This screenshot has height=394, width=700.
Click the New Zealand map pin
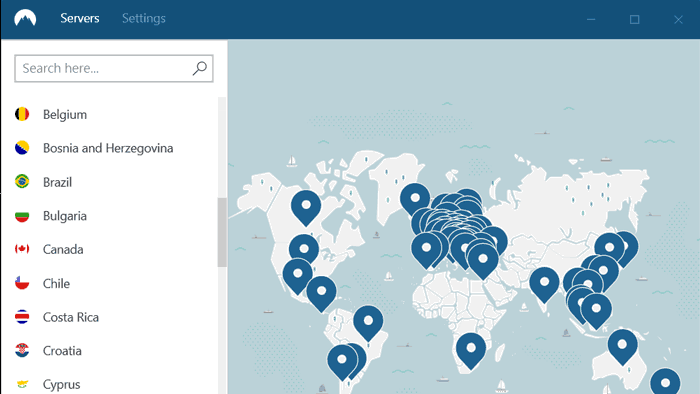click(665, 382)
